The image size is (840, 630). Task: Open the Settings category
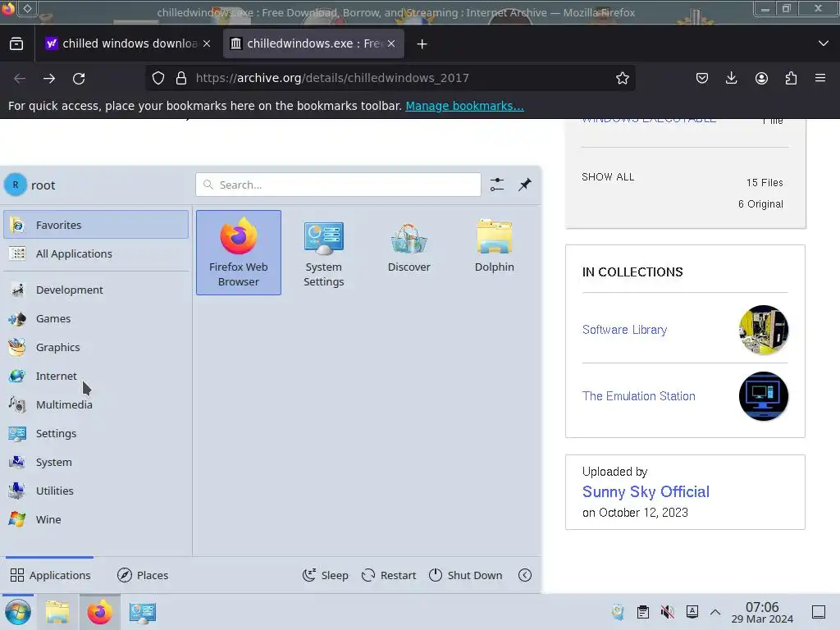point(96,433)
